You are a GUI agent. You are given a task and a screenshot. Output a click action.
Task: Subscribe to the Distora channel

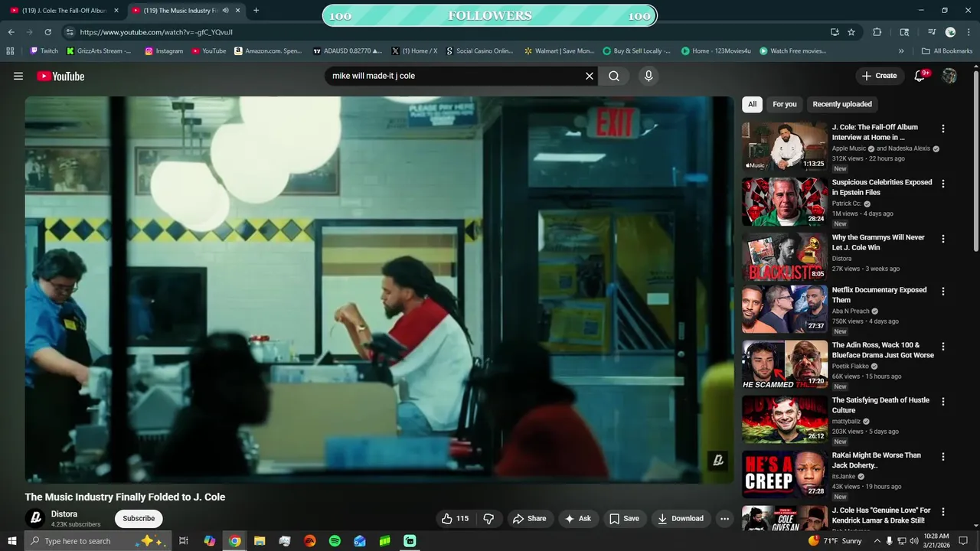point(139,518)
